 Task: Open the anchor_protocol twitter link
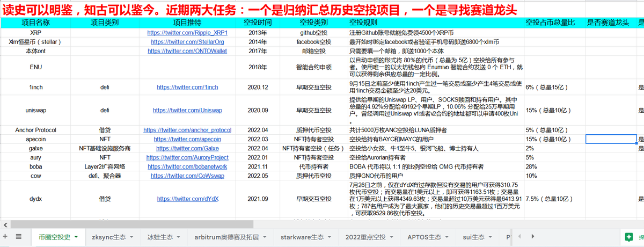pos(188,130)
